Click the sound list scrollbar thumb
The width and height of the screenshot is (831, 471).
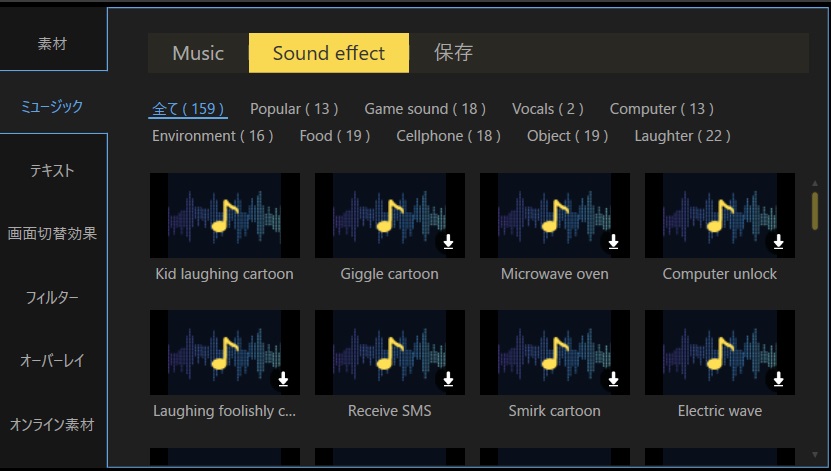click(815, 211)
